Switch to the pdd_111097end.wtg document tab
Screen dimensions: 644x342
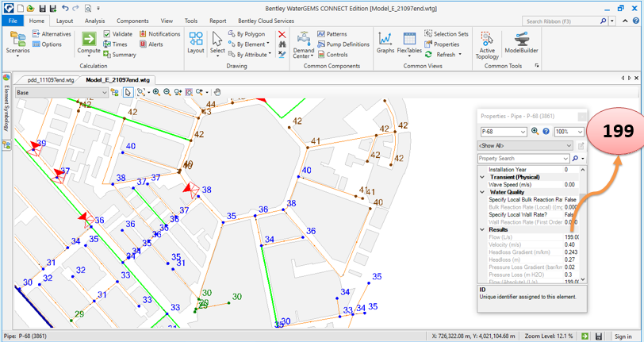(x=51, y=79)
